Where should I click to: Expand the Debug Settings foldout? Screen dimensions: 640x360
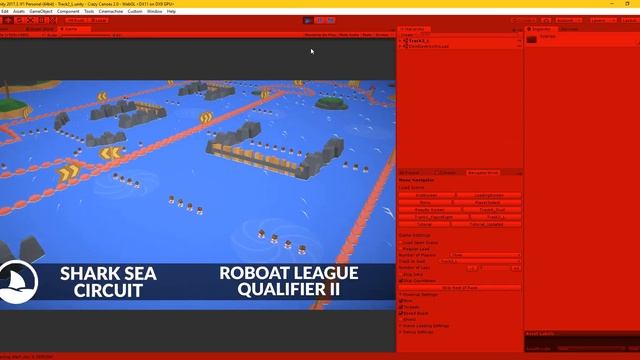[400, 332]
